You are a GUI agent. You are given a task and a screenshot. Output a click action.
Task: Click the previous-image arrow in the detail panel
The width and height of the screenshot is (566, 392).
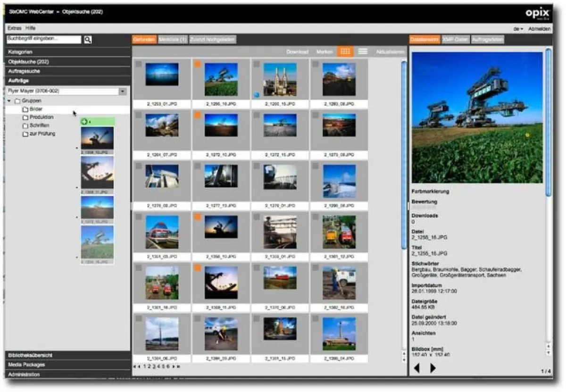click(x=417, y=368)
